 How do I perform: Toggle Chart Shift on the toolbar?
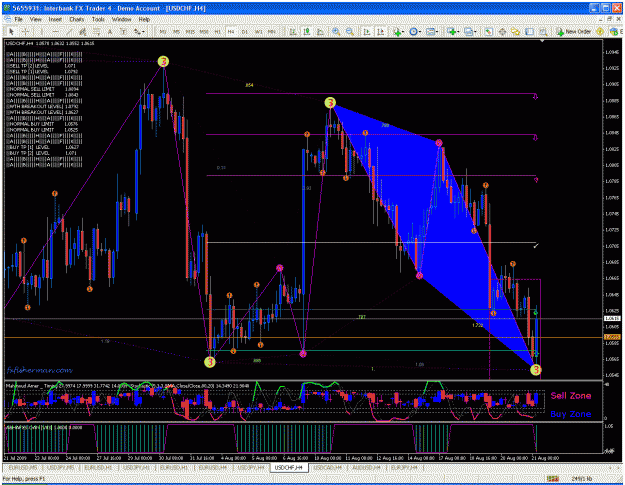pos(381,31)
